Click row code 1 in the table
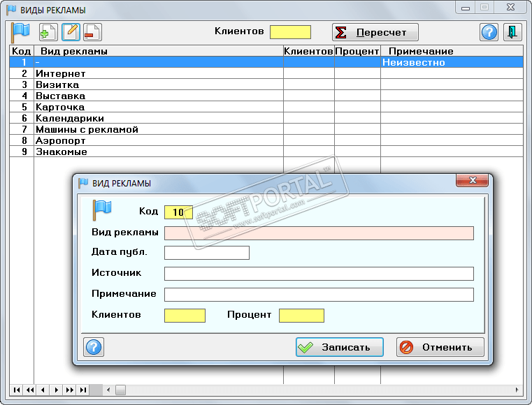The height and width of the screenshot is (405, 532). click(22, 62)
